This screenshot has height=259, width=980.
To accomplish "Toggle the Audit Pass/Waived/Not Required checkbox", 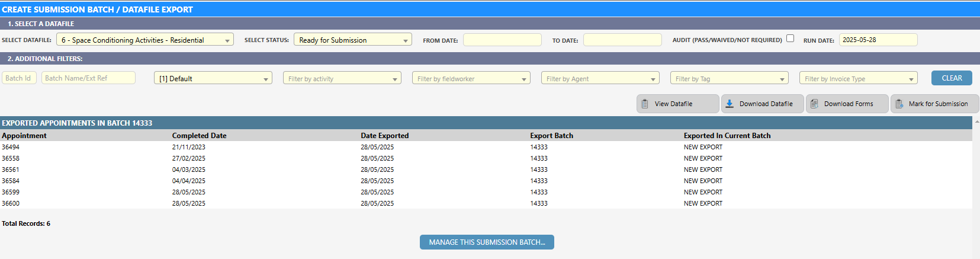I will coord(790,39).
